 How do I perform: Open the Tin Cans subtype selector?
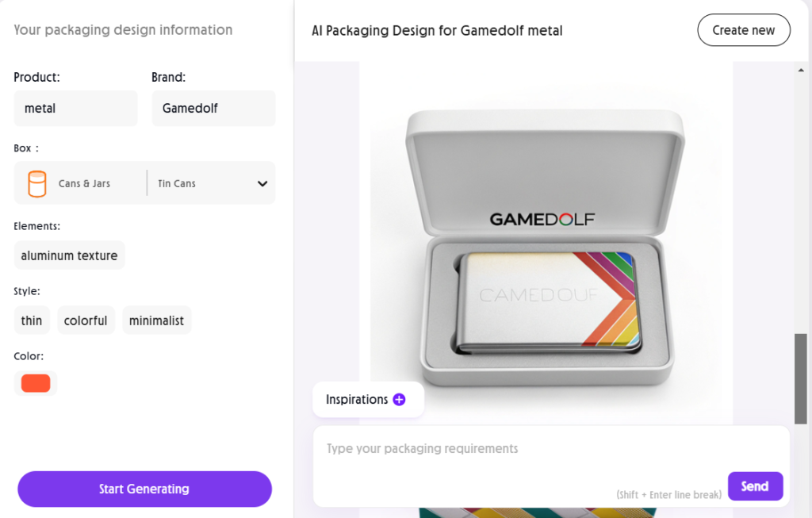[x=177, y=183]
